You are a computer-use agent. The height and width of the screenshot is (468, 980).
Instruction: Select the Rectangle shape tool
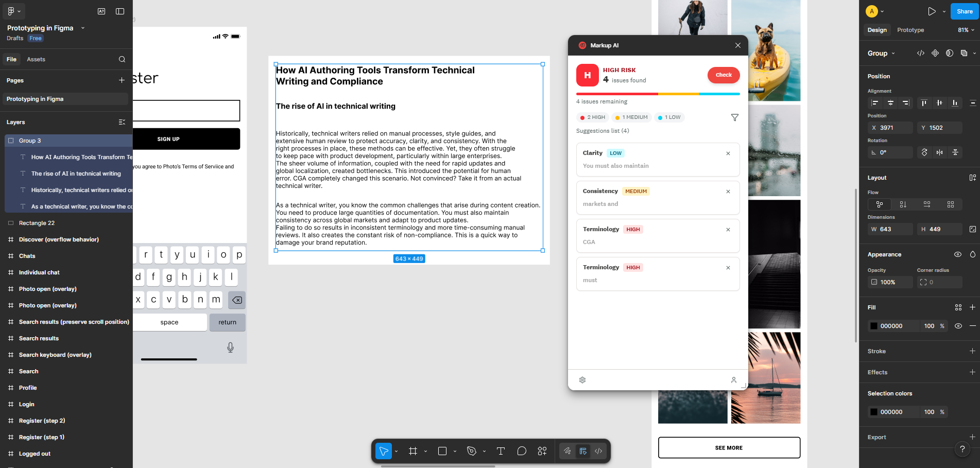442,451
